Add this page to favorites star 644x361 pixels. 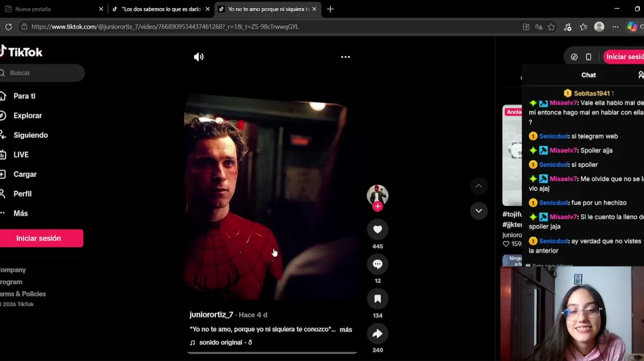(x=552, y=27)
